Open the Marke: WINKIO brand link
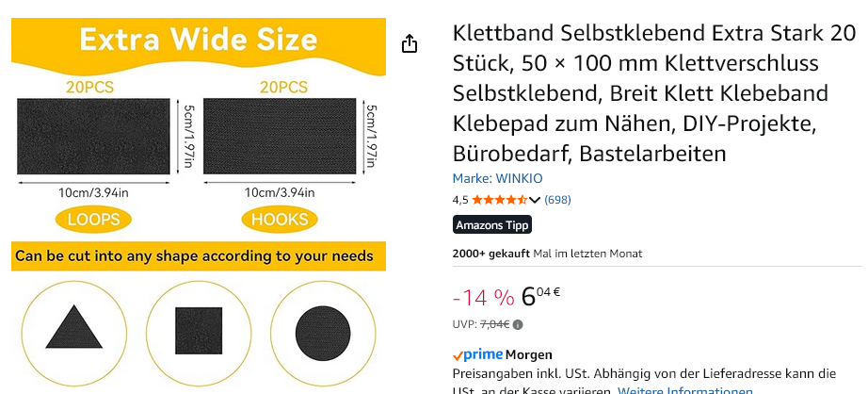 coord(497,178)
